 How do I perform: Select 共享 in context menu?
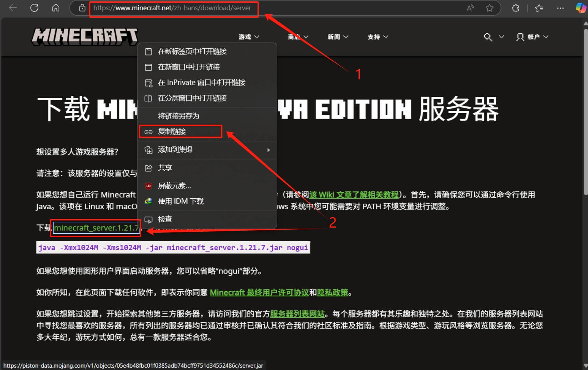[207, 168]
